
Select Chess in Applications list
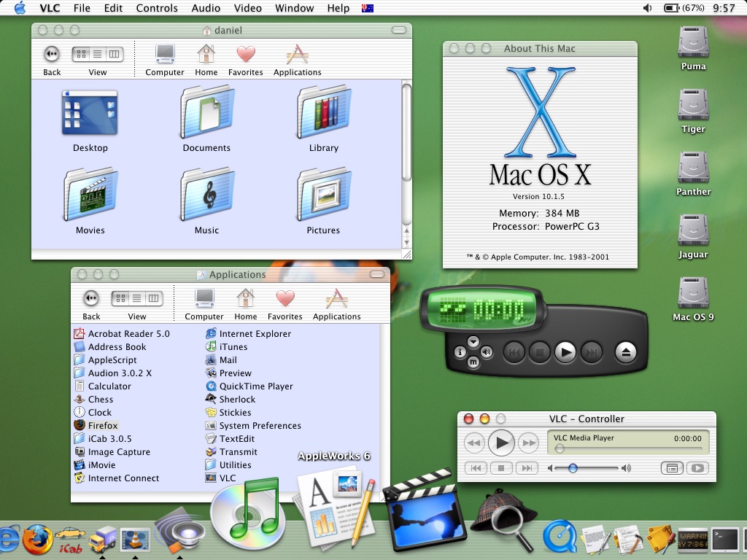pos(94,399)
